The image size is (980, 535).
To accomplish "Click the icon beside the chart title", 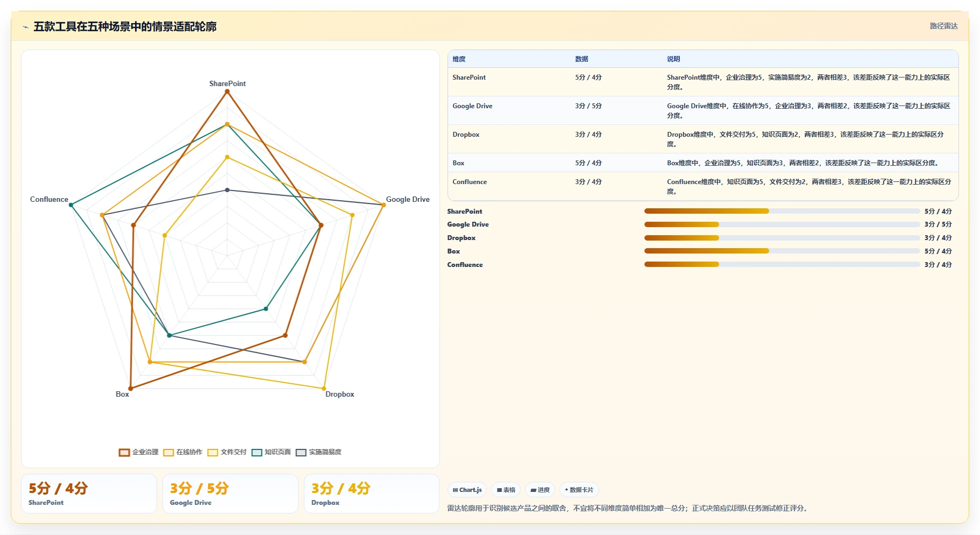I will click(x=25, y=27).
